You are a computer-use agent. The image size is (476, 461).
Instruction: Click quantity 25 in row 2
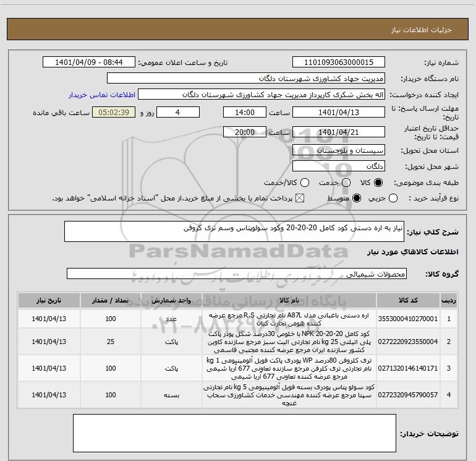tap(111, 342)
